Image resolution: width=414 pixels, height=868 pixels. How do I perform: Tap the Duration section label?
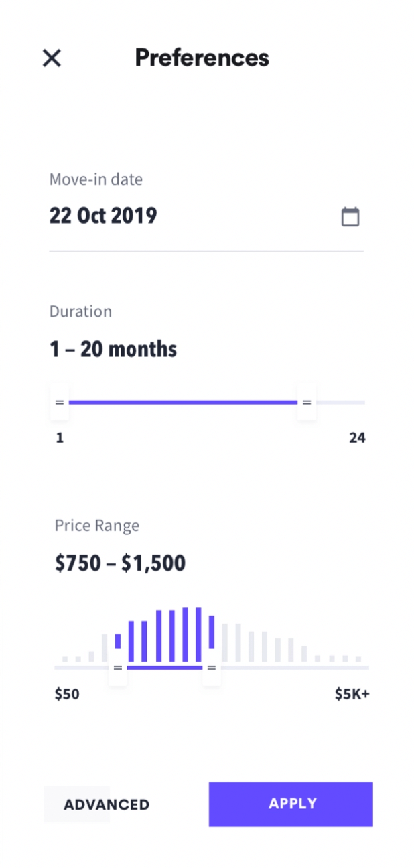(80, 311)
